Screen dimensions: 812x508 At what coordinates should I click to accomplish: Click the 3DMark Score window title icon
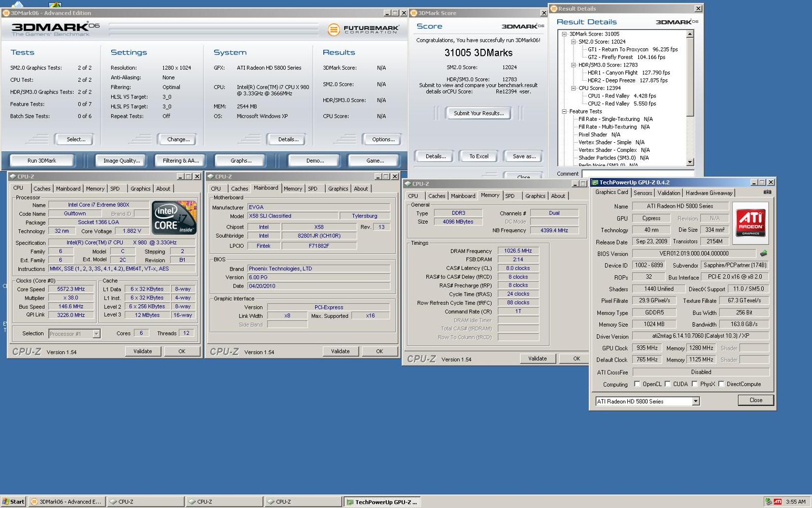(414, 13)
